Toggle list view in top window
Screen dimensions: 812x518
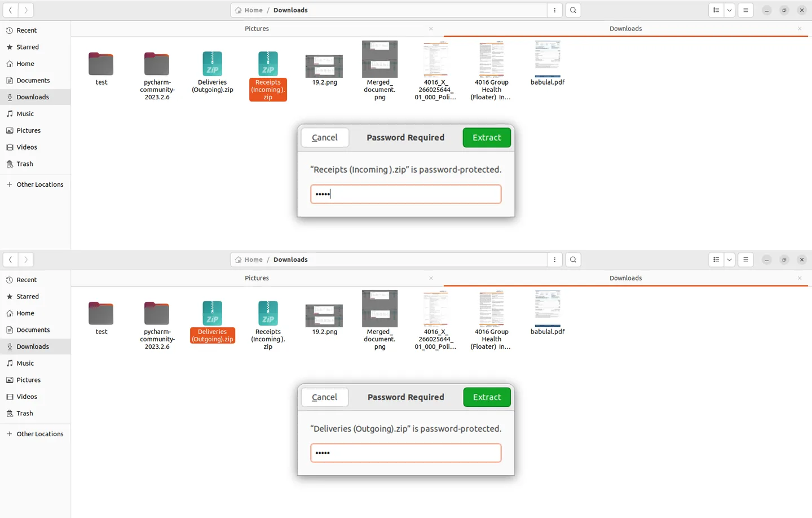coord(716,10)
